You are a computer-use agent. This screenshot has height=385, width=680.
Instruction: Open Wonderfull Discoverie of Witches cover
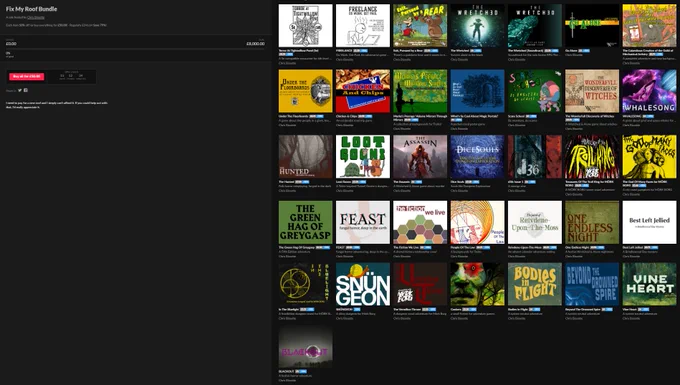pyautogui.click(x=592, y=91)
